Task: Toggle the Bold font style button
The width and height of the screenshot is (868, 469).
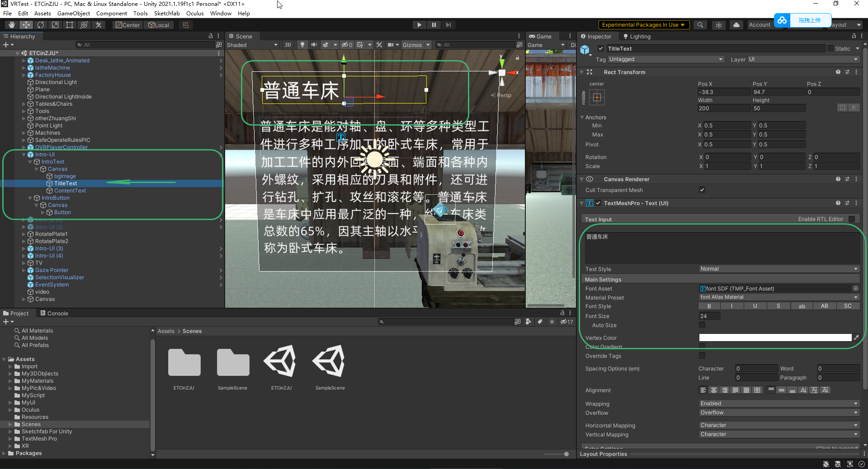Action: click(709, 306)
